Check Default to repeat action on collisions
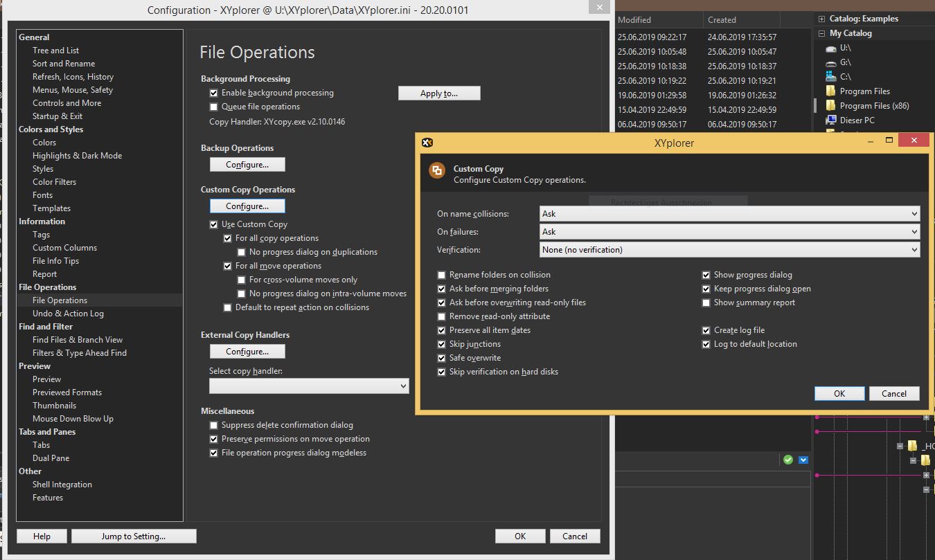Viewport: 935px width, 560px height. click(227, 307)
